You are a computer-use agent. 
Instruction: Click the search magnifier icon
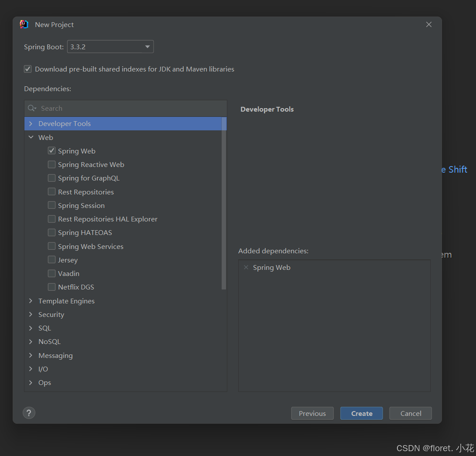(31, 108)
